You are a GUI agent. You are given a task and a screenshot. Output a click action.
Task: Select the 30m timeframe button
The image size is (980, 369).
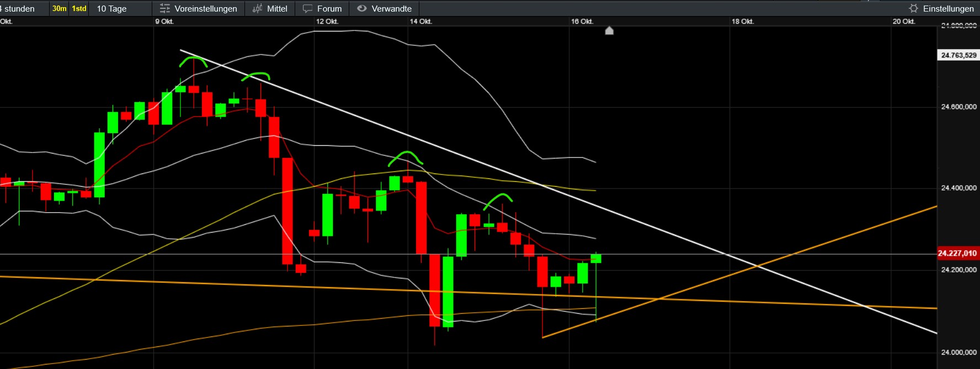tap(59, 8)
